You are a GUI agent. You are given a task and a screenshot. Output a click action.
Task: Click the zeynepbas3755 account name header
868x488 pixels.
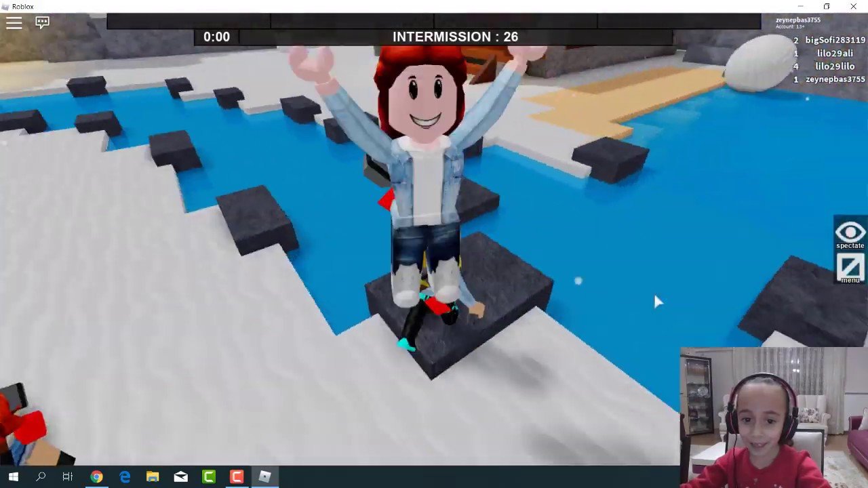pos(797,20)
